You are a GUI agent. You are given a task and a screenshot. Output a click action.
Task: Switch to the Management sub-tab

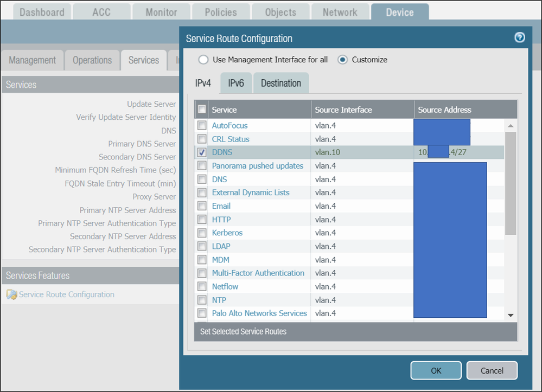[x=33, y=60]
